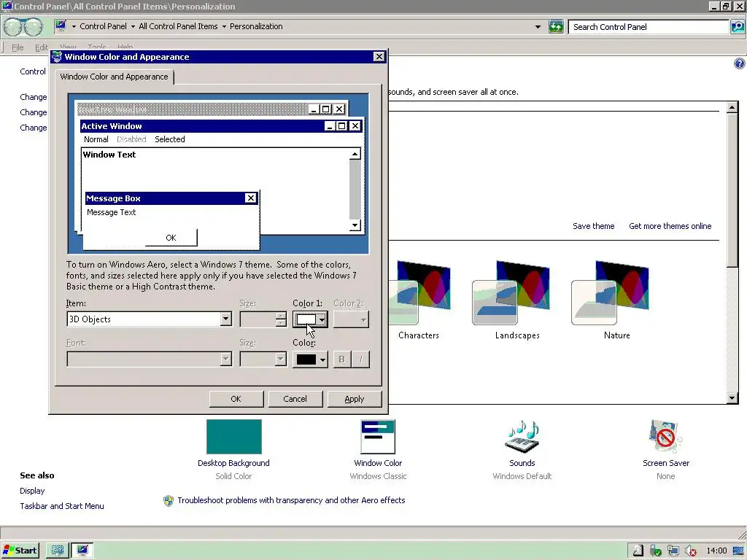The height and width of the screenshot is (560, 747).
Task: Open the Display link under See also
Action: point(32,491)
